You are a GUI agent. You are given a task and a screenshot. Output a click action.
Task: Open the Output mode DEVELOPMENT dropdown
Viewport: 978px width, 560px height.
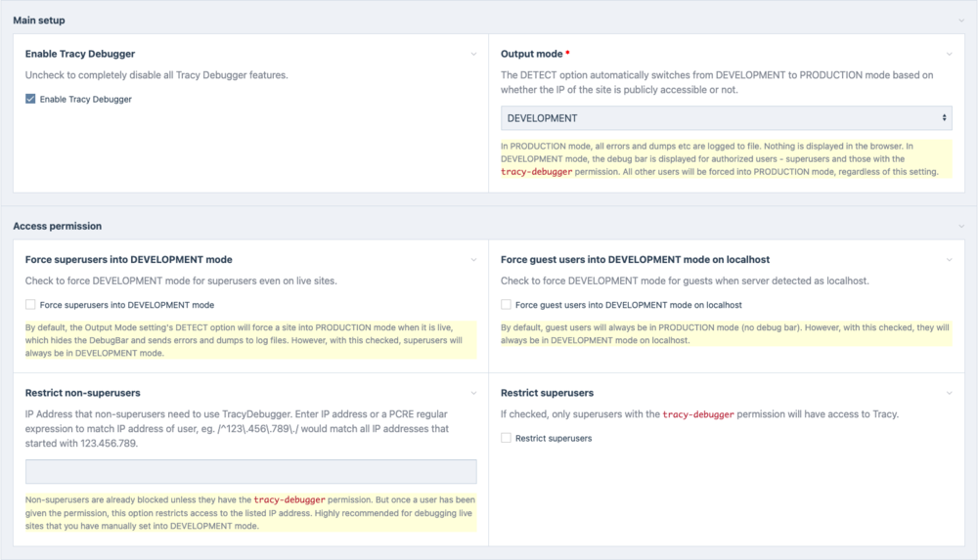(726, 118)
